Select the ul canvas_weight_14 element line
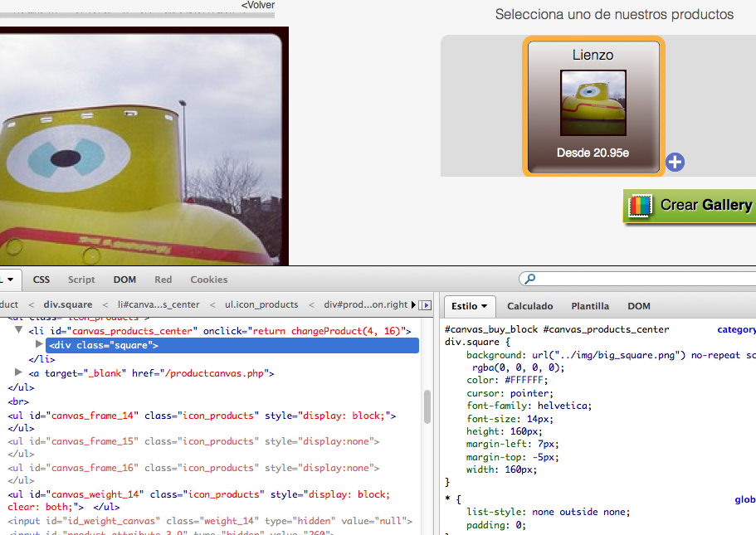This screenshot has height=535, width=756. coord(198,500)
